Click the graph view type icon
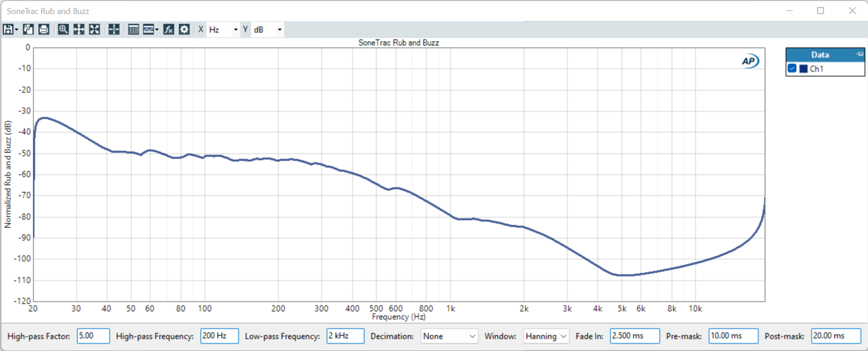This screenshot has width=868, height=351. 148,30
